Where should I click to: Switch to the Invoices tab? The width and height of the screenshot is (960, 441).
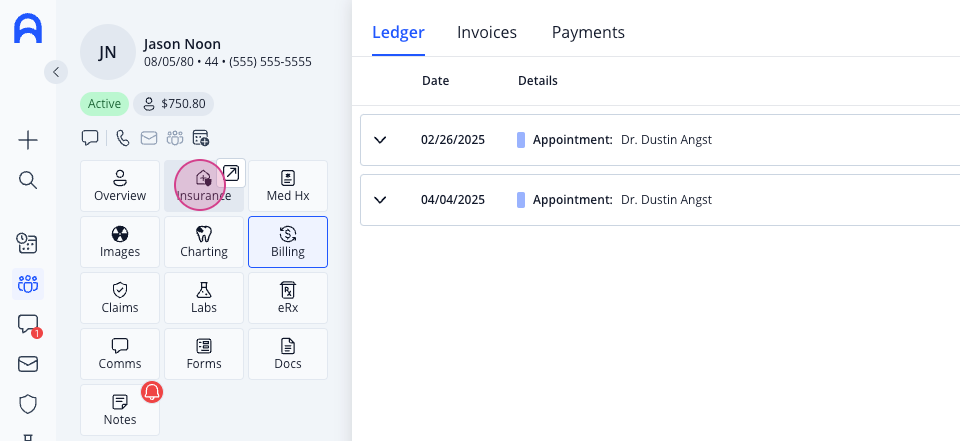(x=487, y=32)
